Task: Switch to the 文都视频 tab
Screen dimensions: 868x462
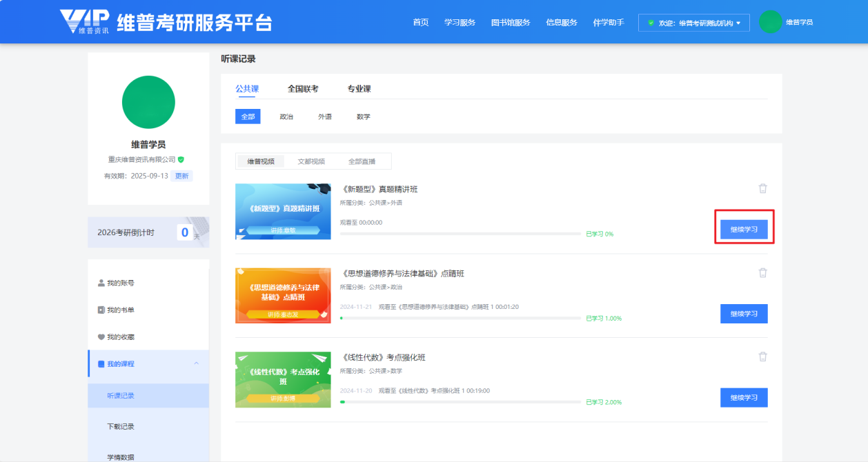Action: (x=311, y=161)
